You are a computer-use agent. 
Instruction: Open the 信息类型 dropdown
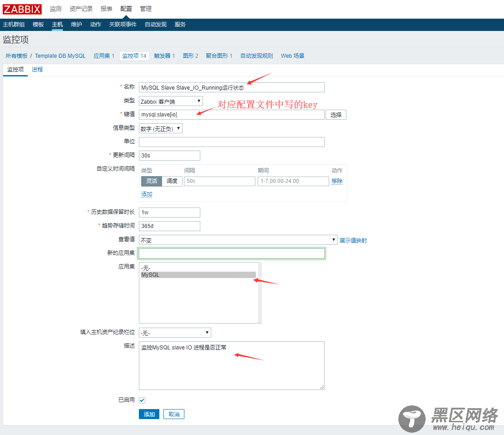coord(160,128)
